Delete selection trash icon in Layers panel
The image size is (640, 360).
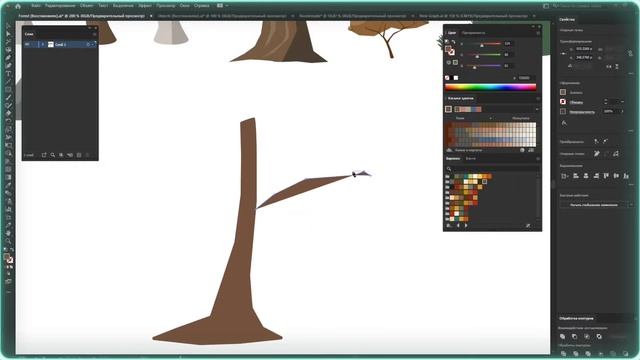pyautogui.click(x=87, y=155)
